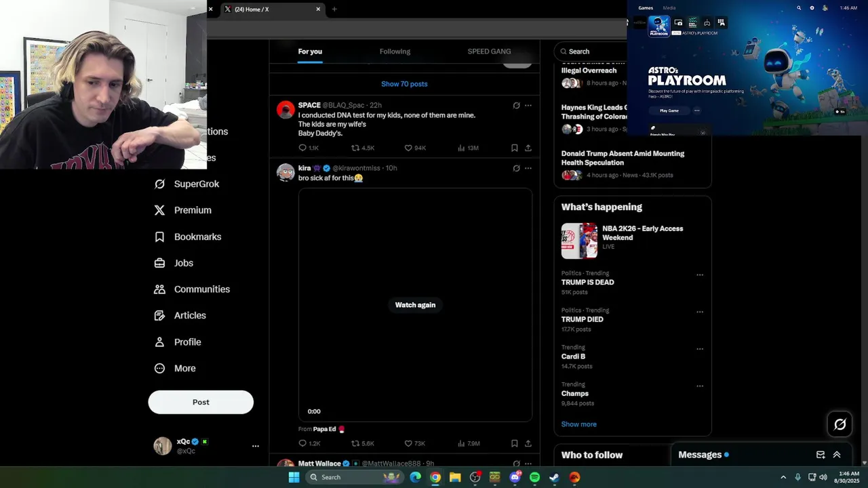This screenshot has height=488, width=868.
Task: View analytics of SPACE's post, 13M views
Action: tap(468, 148)
